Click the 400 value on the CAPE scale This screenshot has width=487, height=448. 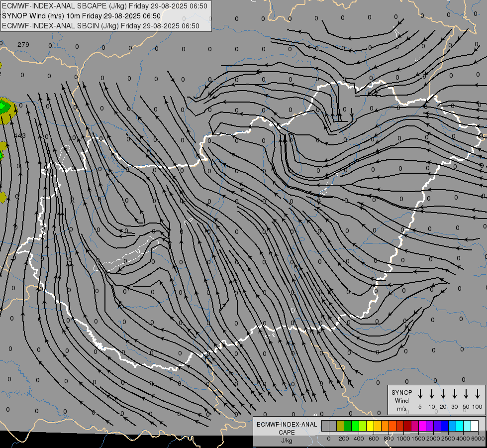point(359,439)
